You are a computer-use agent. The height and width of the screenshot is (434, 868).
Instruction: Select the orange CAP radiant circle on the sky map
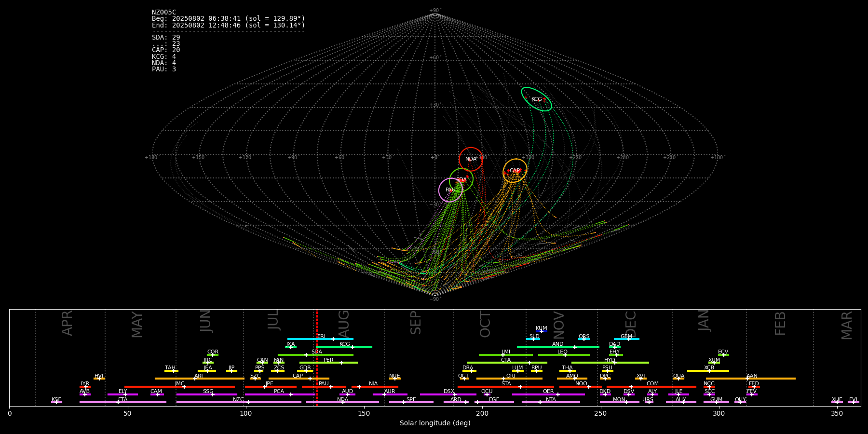pyautogui.click(x=515, y=170)
